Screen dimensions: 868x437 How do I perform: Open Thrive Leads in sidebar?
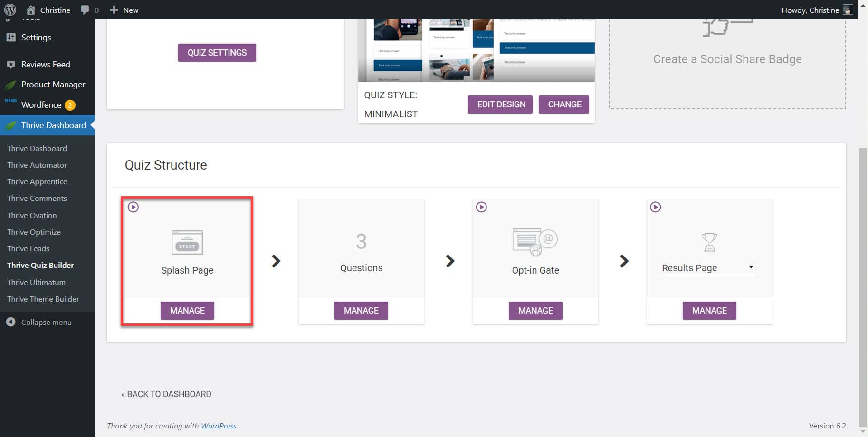coord(28,248)
